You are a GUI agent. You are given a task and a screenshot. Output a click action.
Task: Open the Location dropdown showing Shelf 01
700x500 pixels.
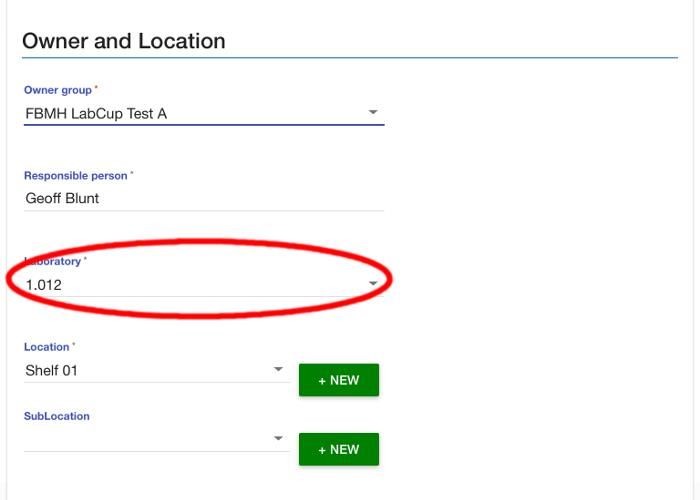pyautogui.click(x=157, y=370)
